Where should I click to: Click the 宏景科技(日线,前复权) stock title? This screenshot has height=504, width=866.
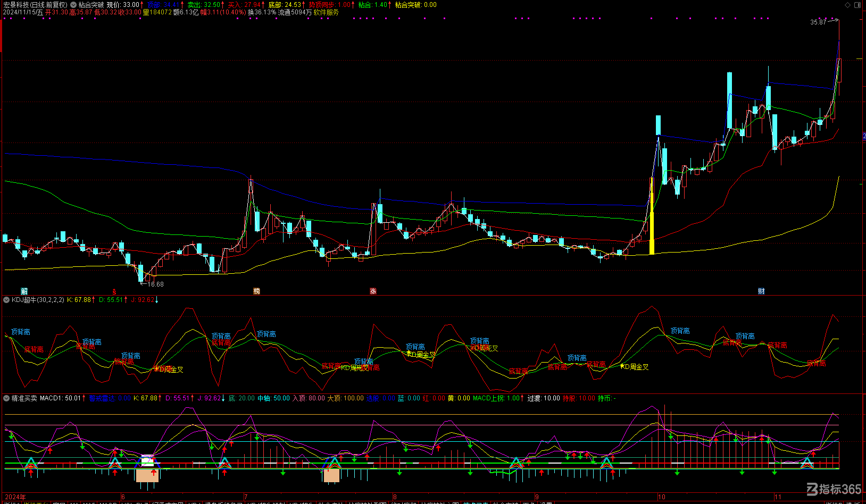[x=35, y=5]
